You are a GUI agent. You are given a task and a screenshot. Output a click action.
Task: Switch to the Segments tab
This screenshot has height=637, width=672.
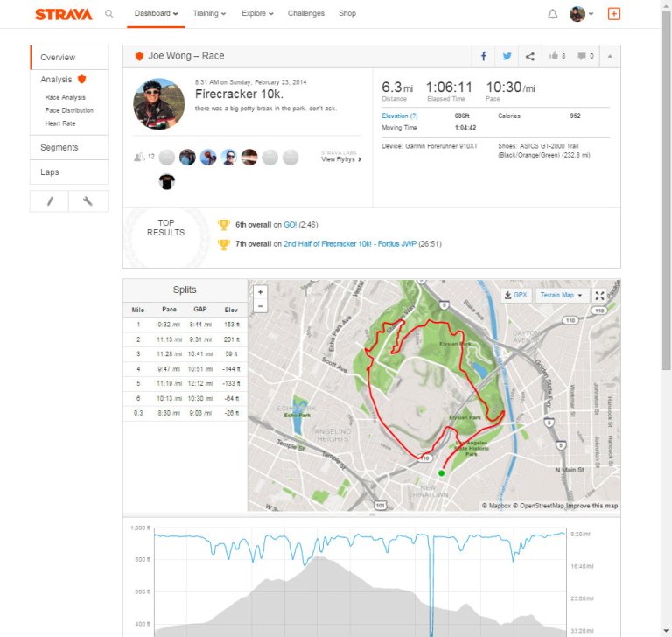[59, 148]
